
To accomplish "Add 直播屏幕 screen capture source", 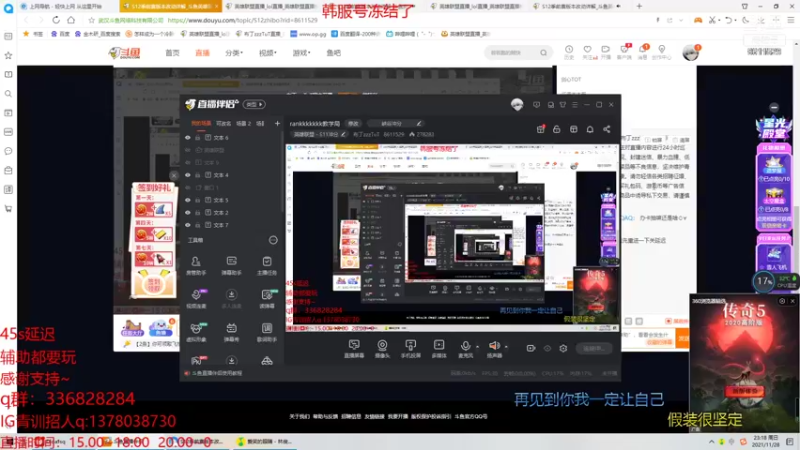I will (x=354, y=349).
